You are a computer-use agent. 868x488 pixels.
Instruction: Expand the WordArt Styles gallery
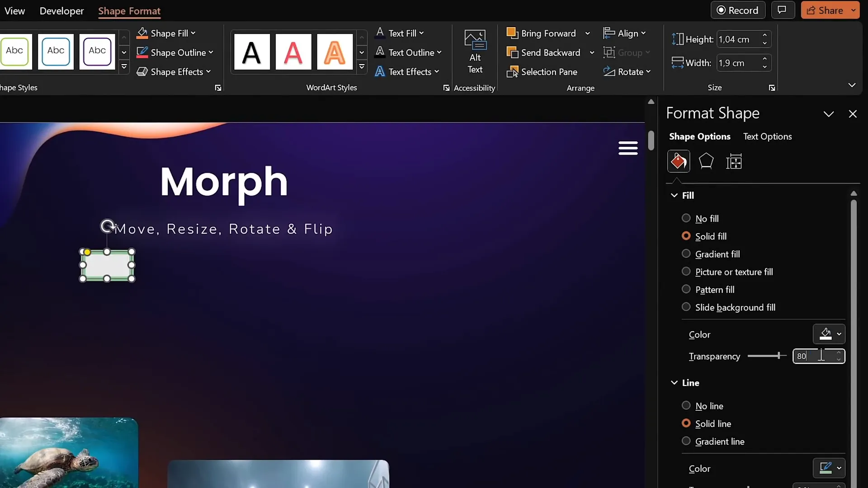(x=362, y=67)
